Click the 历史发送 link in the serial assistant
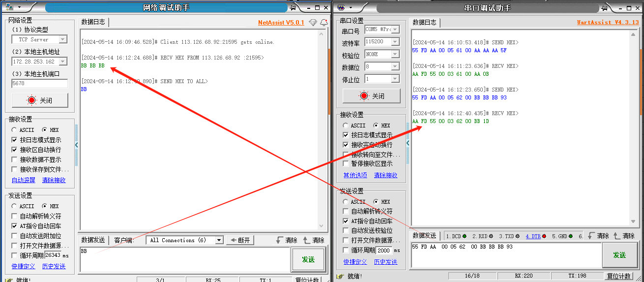Viewport: 644px width, 282px height. (385, 262)
